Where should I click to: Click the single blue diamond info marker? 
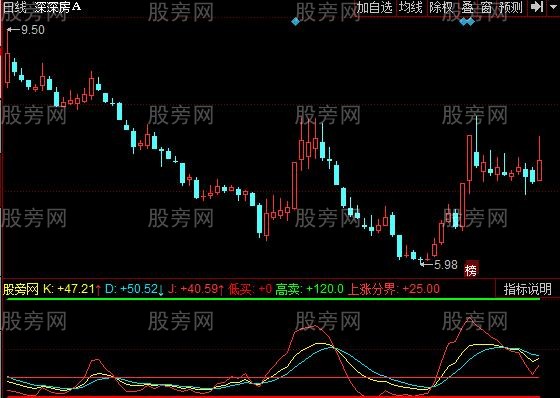[296, 22]
